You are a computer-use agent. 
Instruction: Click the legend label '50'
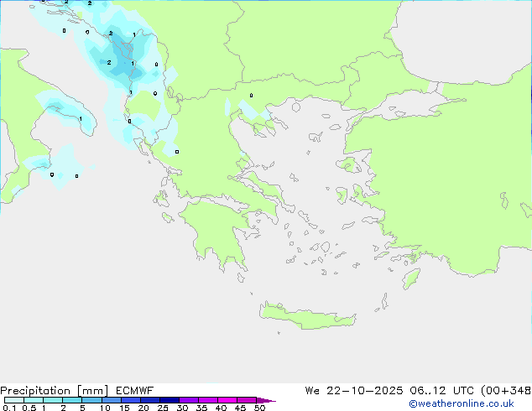[259, 408]
